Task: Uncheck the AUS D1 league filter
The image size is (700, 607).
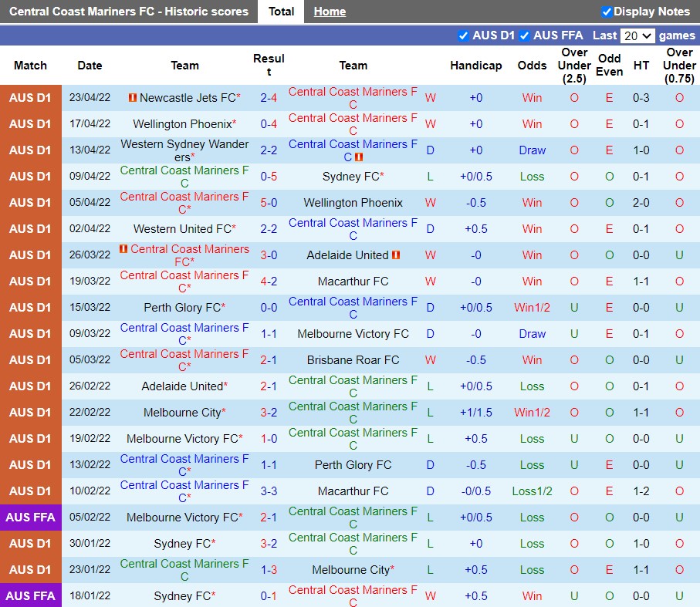Action: click(x=463, y=35)
